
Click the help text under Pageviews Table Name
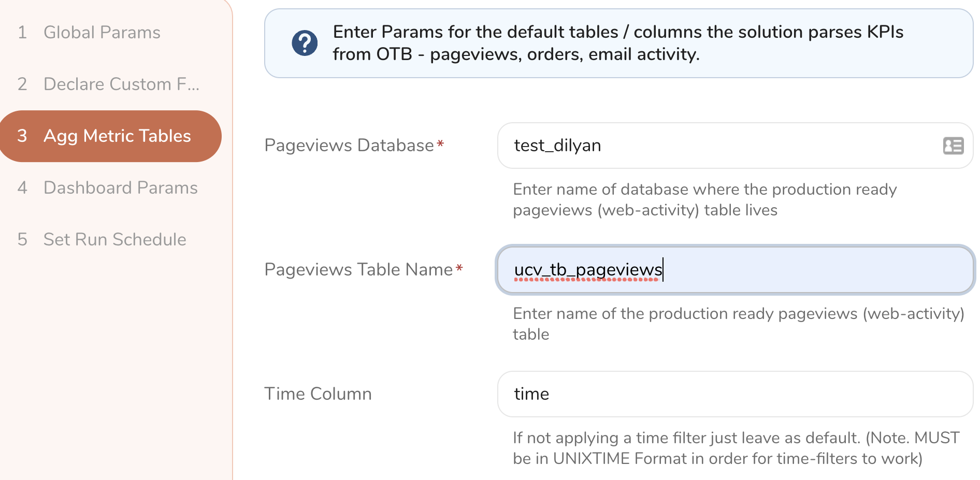tap(738, 324)
